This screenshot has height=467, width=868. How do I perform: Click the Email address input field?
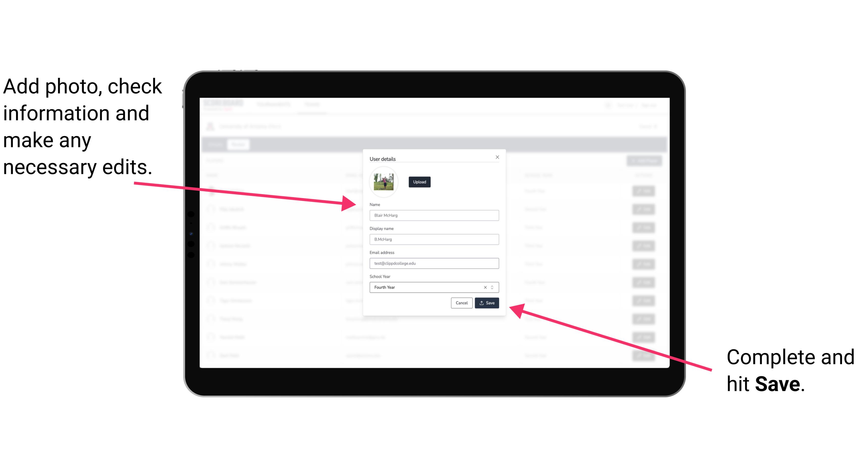click(x=434, y=264)
